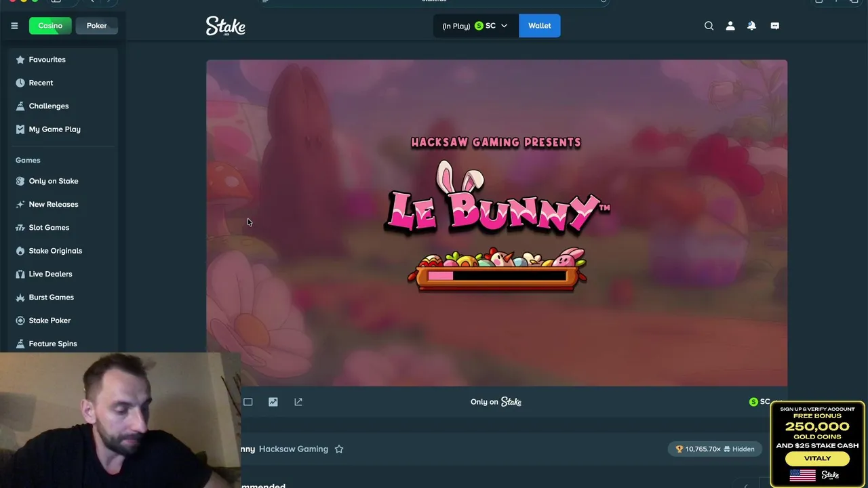Click the New Releases sparkle icon
The width and height of the screenshot is (868, 488).
pyautogui.click(x=20, y=204)
